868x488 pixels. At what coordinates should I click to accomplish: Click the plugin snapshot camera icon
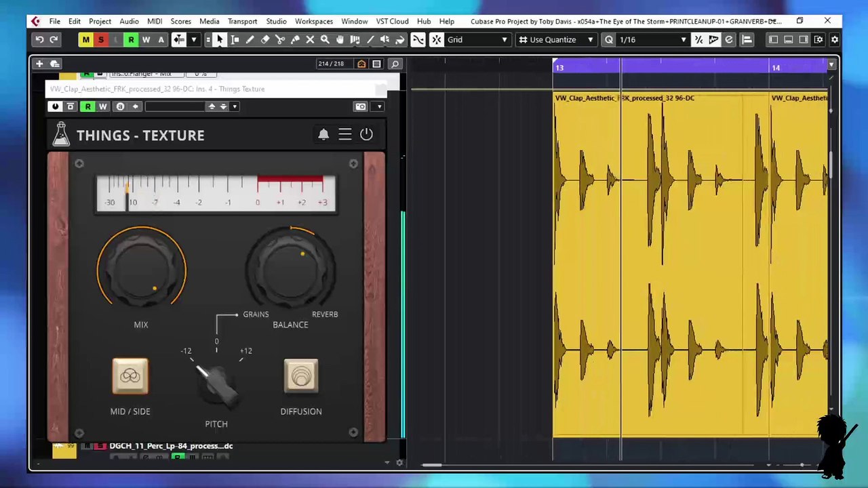(x=361, y=106)
